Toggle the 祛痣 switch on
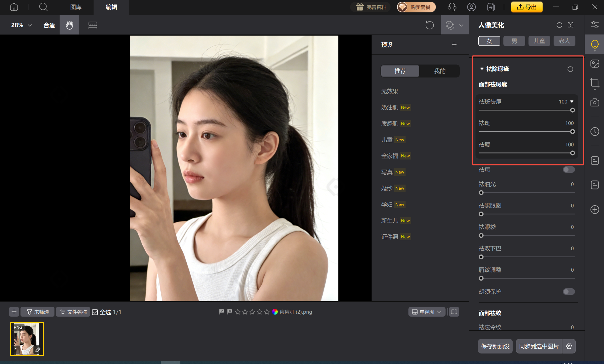The image size is (604, 364). coord(569,169)
